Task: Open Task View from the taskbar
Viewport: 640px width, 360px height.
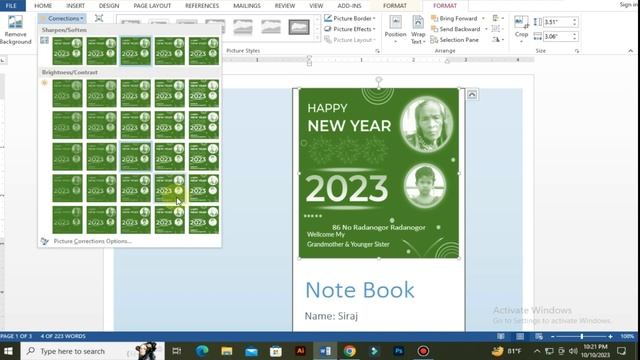Action: [x=177, y=351]
